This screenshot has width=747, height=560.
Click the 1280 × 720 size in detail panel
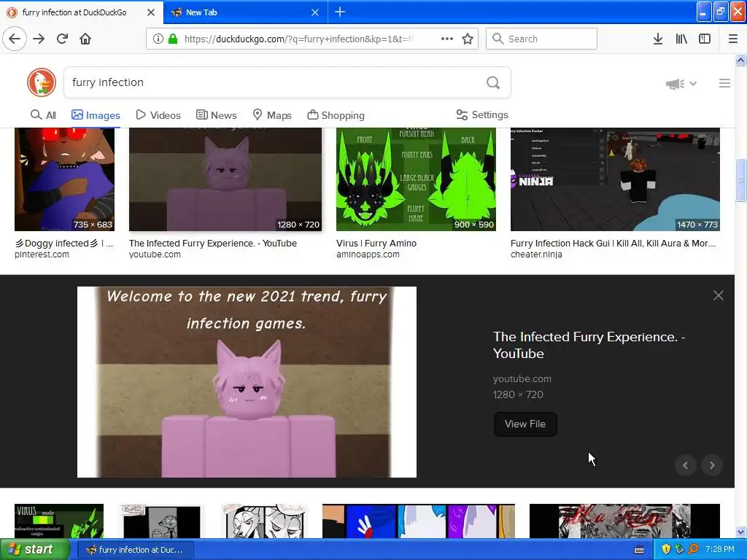pyautogui.click(x=519, y=394)
